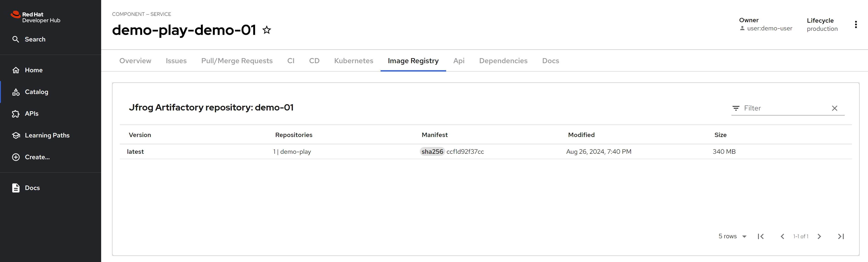Click the Search magnifier in sidebar
Screen dimensions: 868x262
pos(15,39)
